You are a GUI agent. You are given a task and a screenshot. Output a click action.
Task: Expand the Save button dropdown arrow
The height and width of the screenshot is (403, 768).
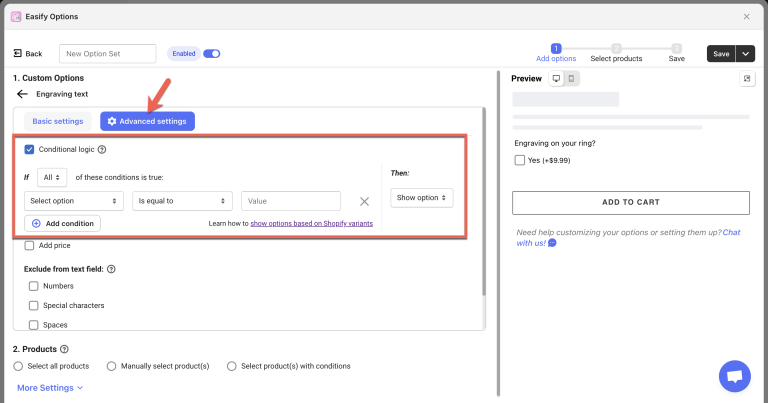click(745, 54)
